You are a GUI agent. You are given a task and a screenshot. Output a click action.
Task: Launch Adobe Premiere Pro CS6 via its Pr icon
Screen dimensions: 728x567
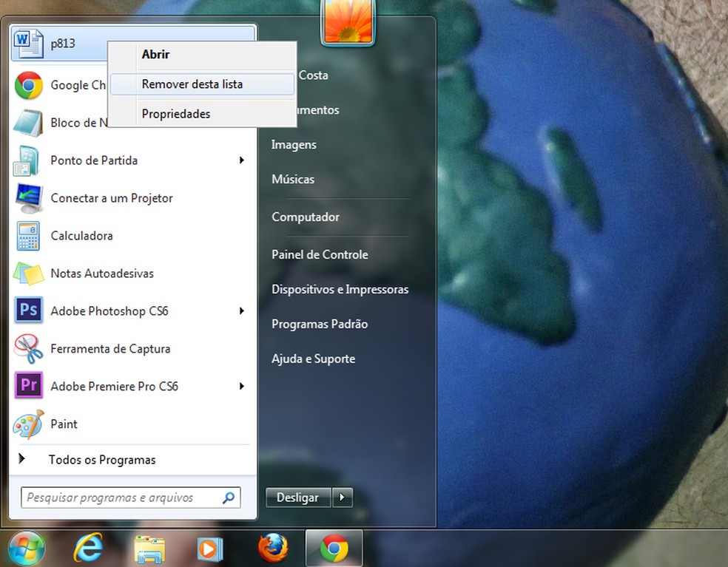coord(28,385)
